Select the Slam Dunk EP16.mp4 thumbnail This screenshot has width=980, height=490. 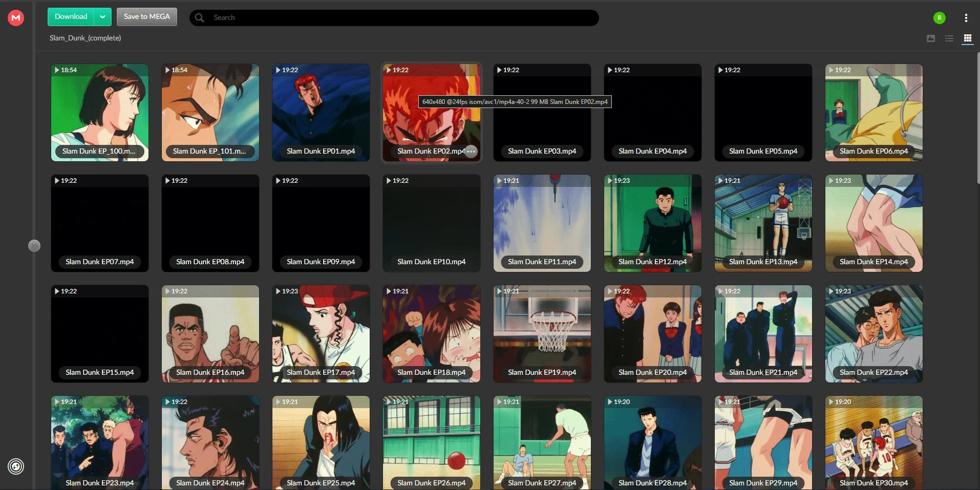210,334
